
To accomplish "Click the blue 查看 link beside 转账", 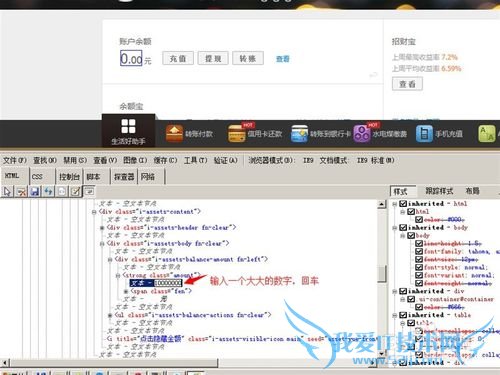I will pos(283,59).
